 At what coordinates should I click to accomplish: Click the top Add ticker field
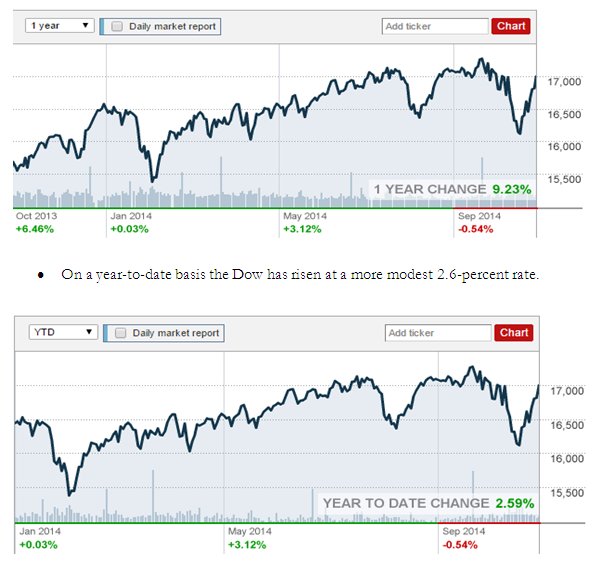435,26
